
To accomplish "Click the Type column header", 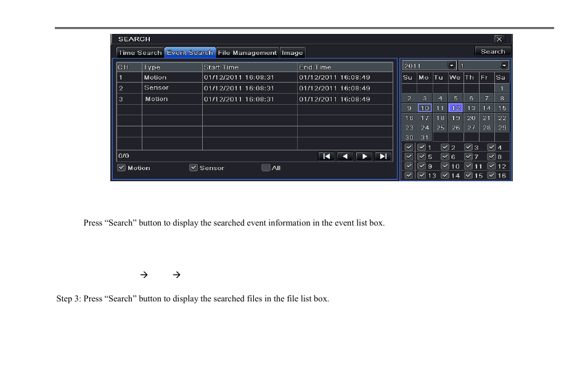I will (172, 67).
